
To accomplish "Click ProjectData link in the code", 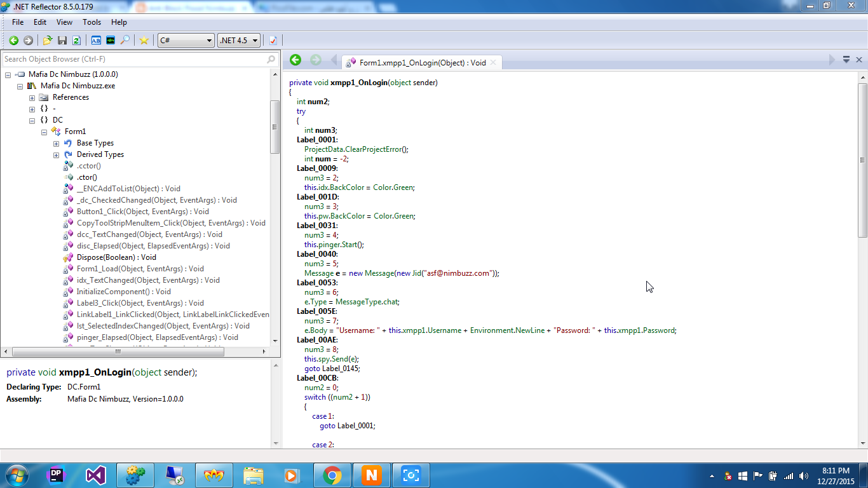I will pyautogui.click(x=323, y=149).
